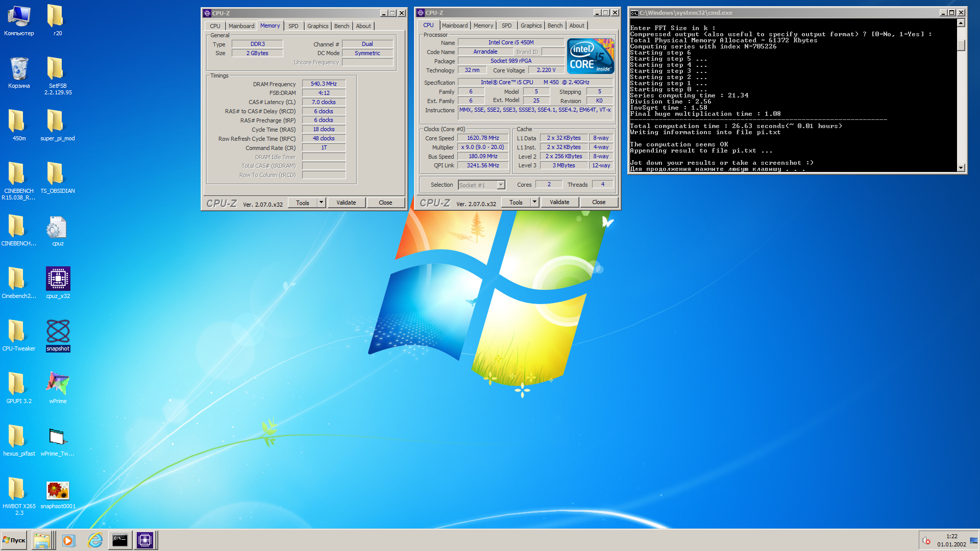Image resolution: width=980 pixels, height=551 pixels.
Task: Click the Intel Core i5 logo image
Action: tap(591, 56)
